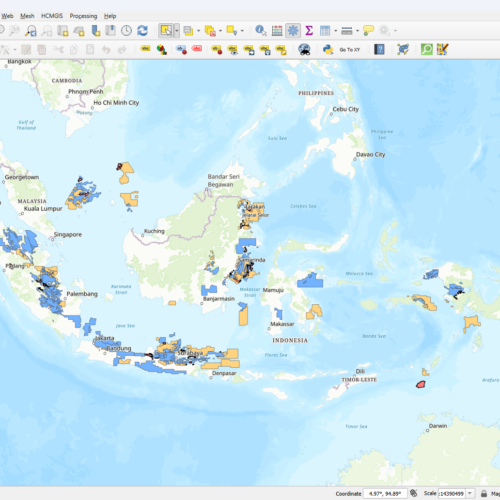Click Select Features by Value icon
Image resolution: width=500 pixels, height=500 pixels.
[188, 31]
